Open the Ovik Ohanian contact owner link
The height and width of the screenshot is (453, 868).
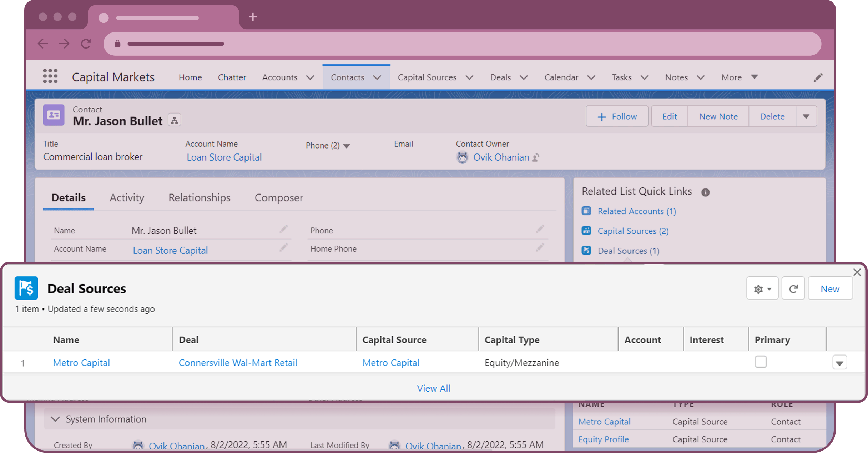pos(501,157)
